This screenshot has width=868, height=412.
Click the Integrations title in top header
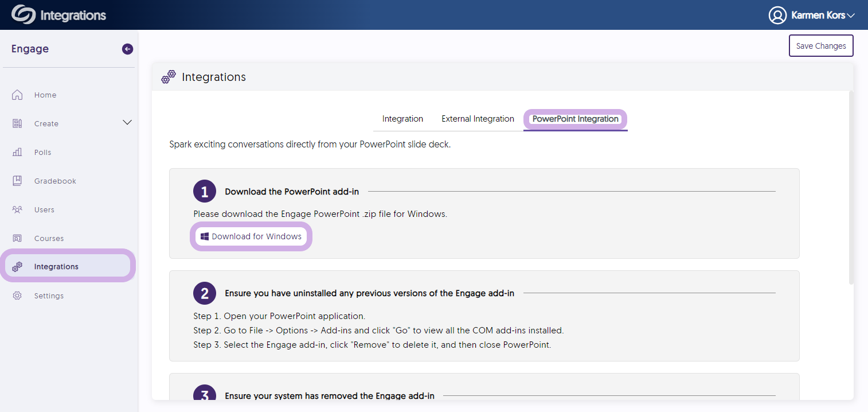(73, 15)
